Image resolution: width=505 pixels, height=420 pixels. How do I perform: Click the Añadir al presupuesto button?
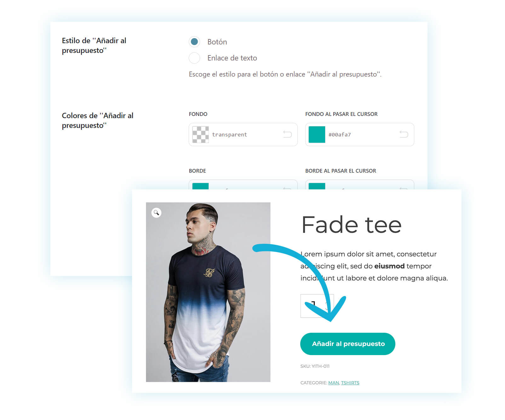348,344
